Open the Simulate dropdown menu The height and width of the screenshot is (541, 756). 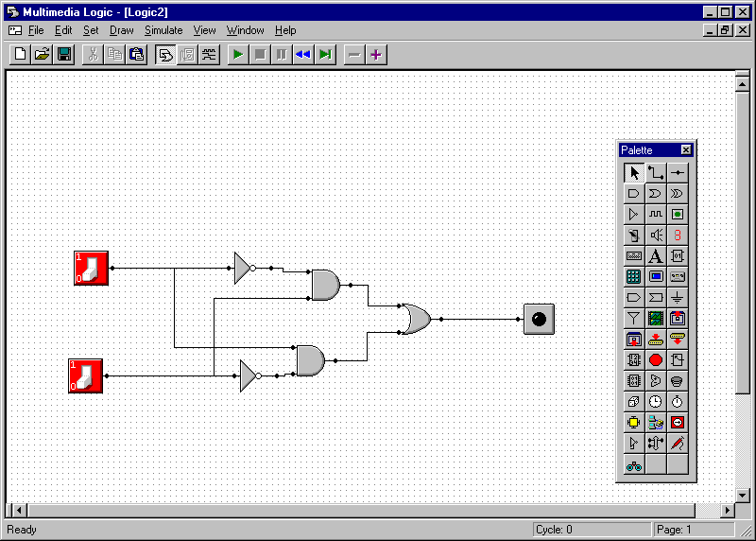[x=163, y=30]
